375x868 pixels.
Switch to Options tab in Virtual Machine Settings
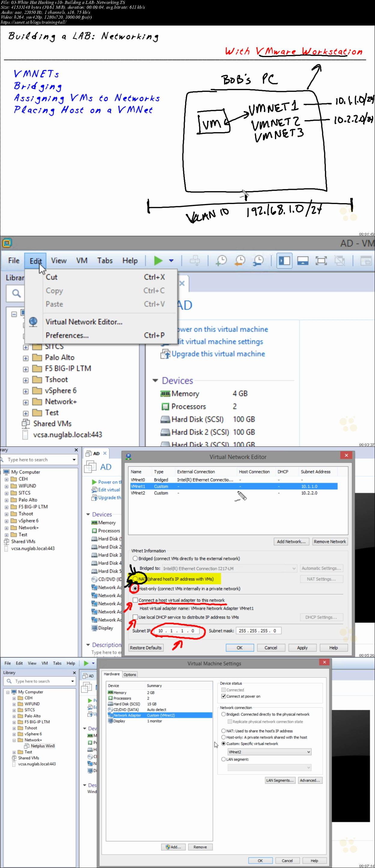point(130,675)
